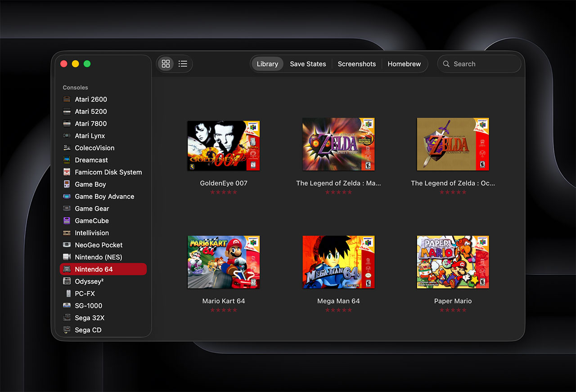The width and height of the screenshot is (576, 392).
Task: Click the PC-FX console icon
Action: coord(68,294)
